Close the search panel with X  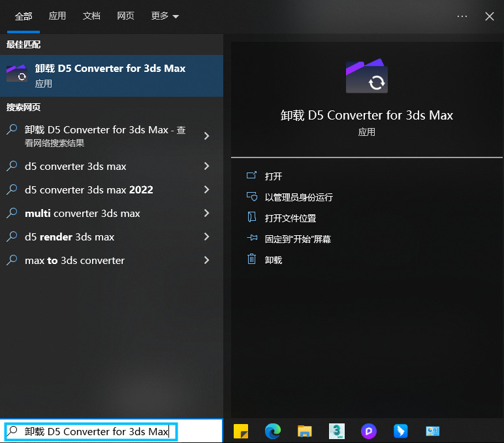[x=489, y=16]
